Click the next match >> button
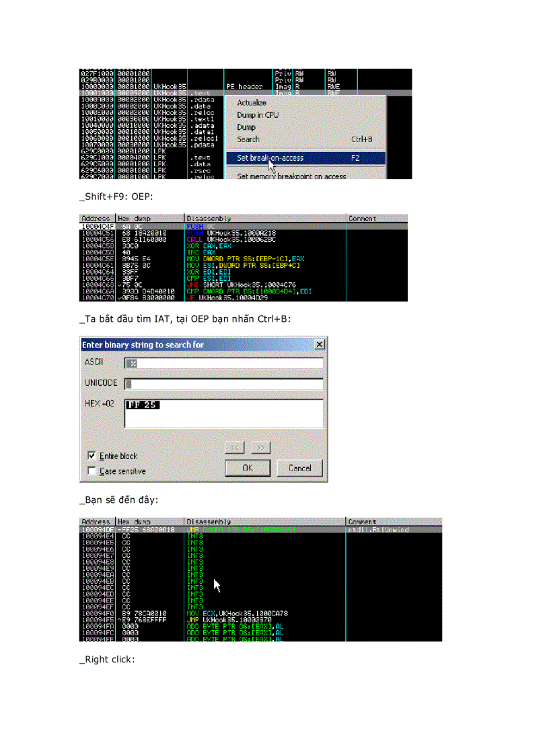The height and width of the screenshot is (756, 549). 260,447
